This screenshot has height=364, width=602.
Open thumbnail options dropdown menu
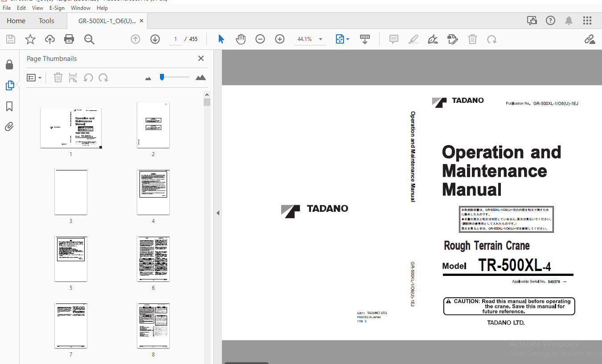coord(34,78)
